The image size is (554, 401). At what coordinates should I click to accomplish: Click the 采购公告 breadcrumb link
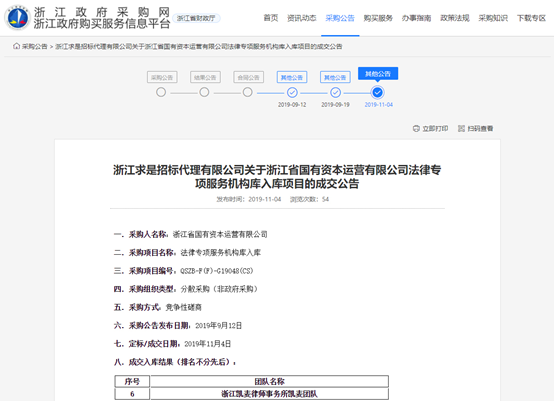coord(34,46)
